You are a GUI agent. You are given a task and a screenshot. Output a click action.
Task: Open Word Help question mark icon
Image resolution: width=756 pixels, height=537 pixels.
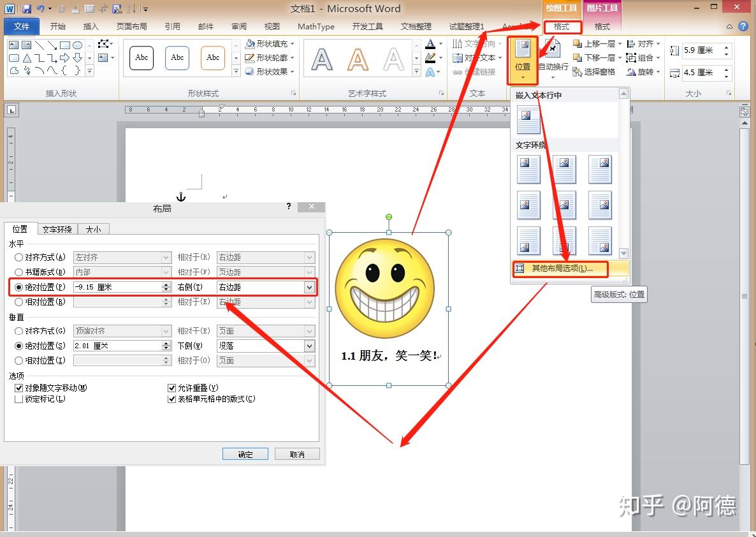click(743, 26)
